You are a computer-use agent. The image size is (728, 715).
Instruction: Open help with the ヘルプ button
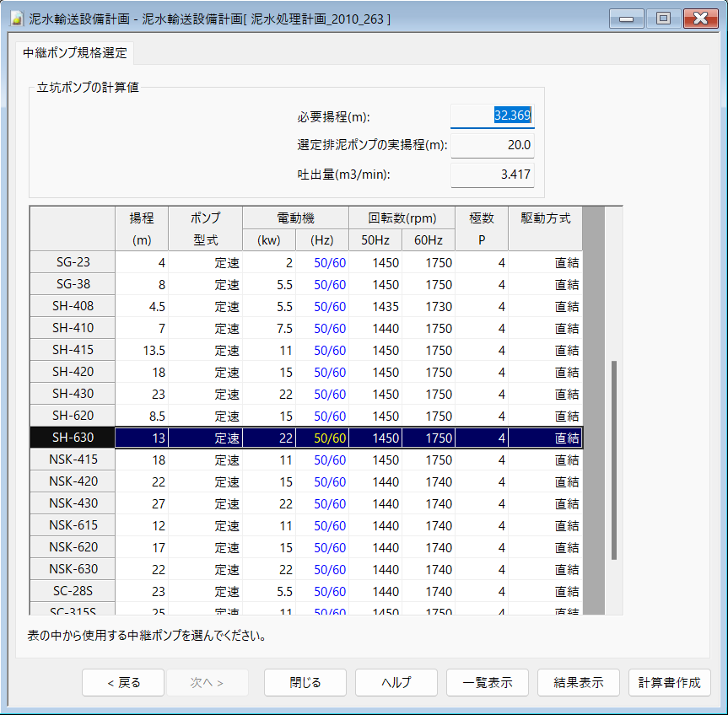click(396, 683)
